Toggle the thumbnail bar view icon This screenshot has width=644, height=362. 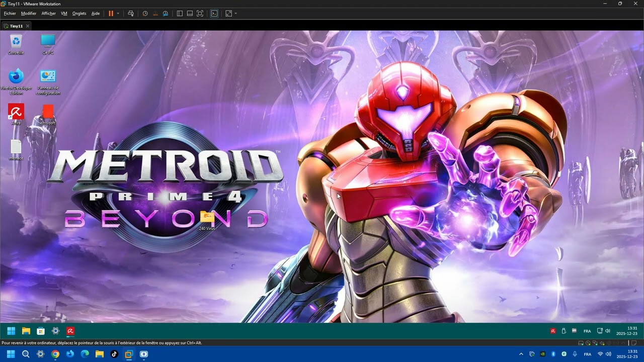tap(190, 14)
